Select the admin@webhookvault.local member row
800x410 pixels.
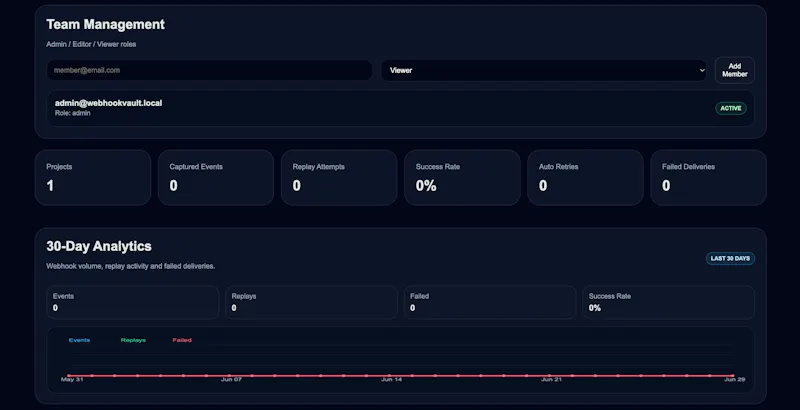[401, 108]
